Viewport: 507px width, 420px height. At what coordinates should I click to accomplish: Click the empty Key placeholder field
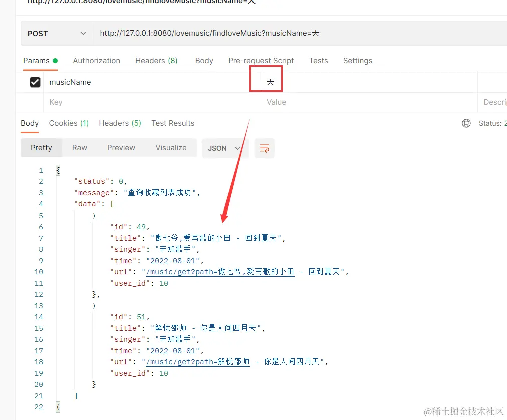tap(152, 103)
